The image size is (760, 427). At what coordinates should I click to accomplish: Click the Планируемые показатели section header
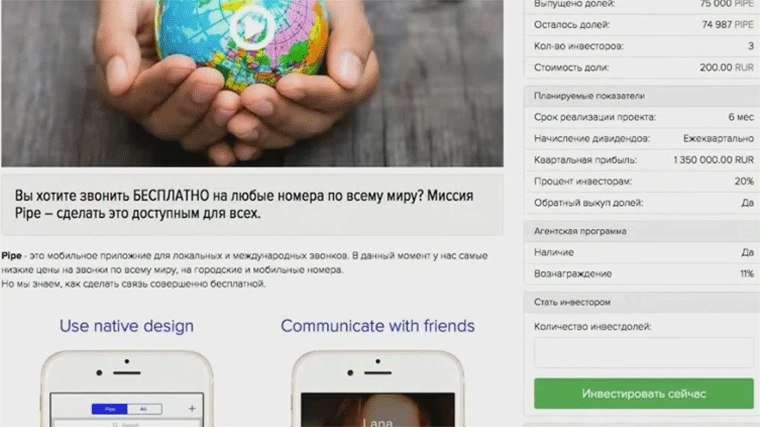(642, 96)
